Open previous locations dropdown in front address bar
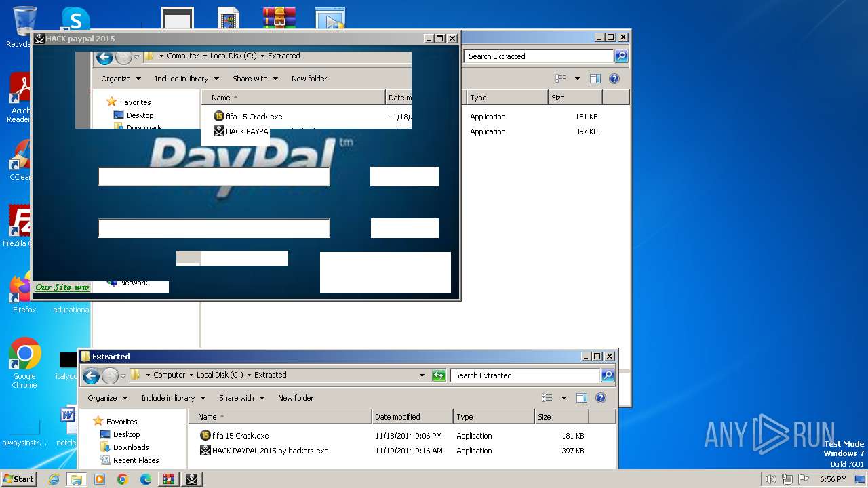Image resolution: width=868 pixels, height=488 pixels. click(x=422, y=375)
